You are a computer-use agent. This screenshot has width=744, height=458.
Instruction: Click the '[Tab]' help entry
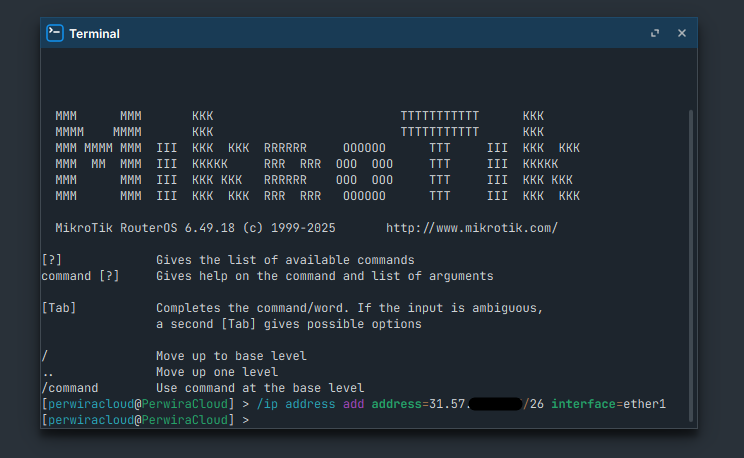coord(59,308)
